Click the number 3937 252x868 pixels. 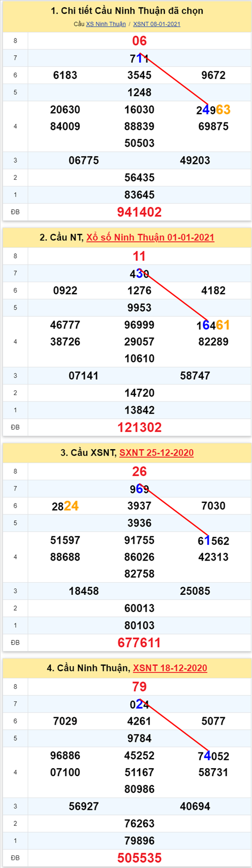[x=140, y=506]
